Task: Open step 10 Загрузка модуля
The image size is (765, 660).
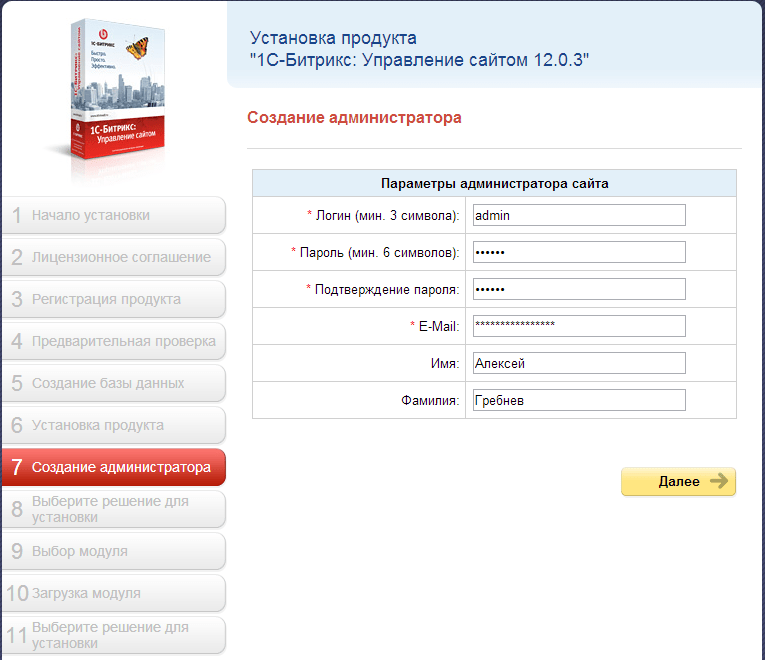Action: pyautogui.click(x=113, y=593)
